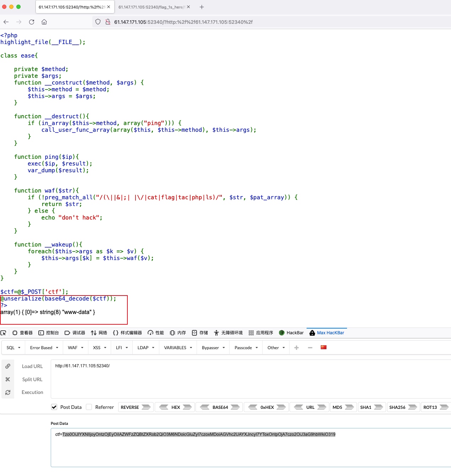Open the Passcode dropdown
The height and width of the screenshot is (476, 451).
(246, 347)
